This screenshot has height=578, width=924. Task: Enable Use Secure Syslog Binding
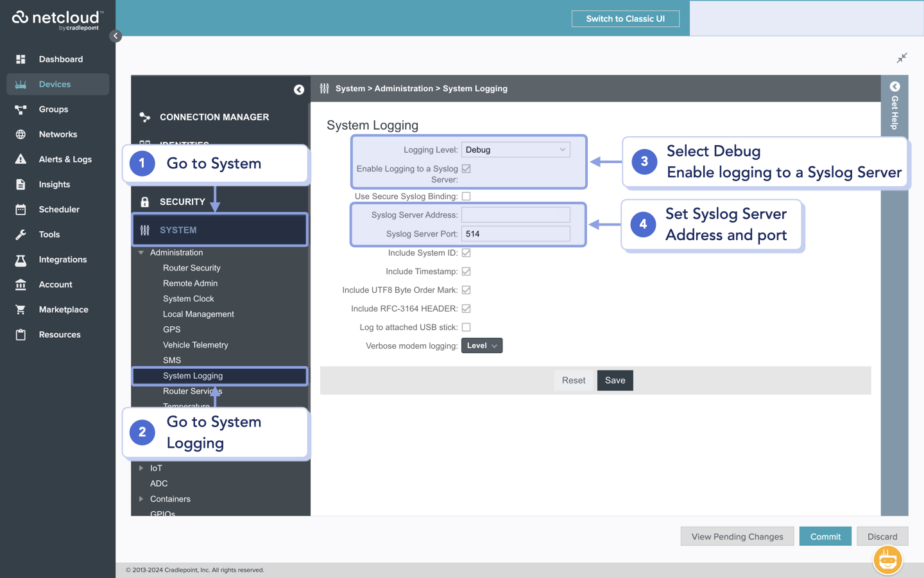(466, 196)
